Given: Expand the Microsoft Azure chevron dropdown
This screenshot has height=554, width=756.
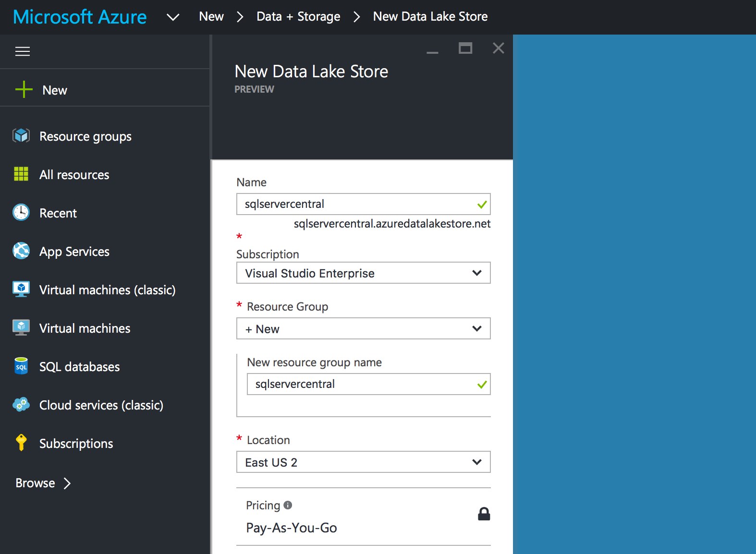Looking at the screenshot, I should click(x=173, y=17).
